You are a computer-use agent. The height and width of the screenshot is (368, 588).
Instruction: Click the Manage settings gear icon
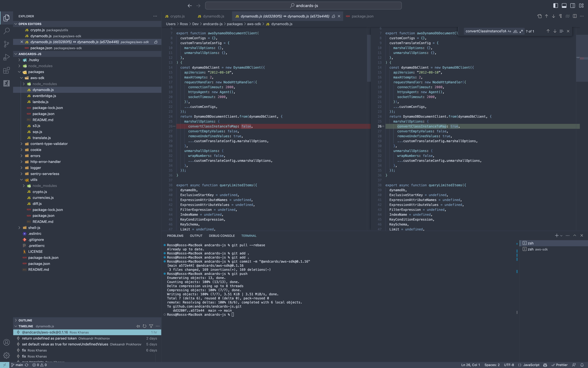pos(7,355)
